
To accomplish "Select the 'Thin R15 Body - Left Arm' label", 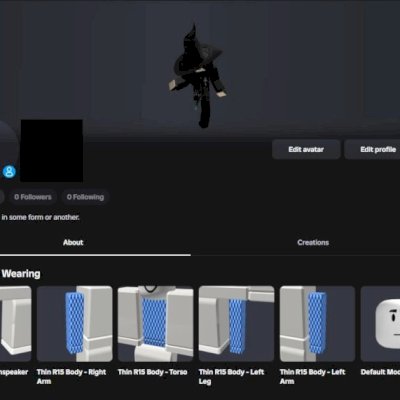I will tap(312, 376).
